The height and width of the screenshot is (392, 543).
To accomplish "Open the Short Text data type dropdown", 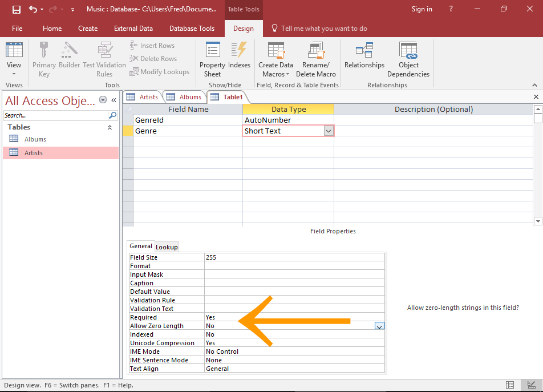I will tap(329, 131).
